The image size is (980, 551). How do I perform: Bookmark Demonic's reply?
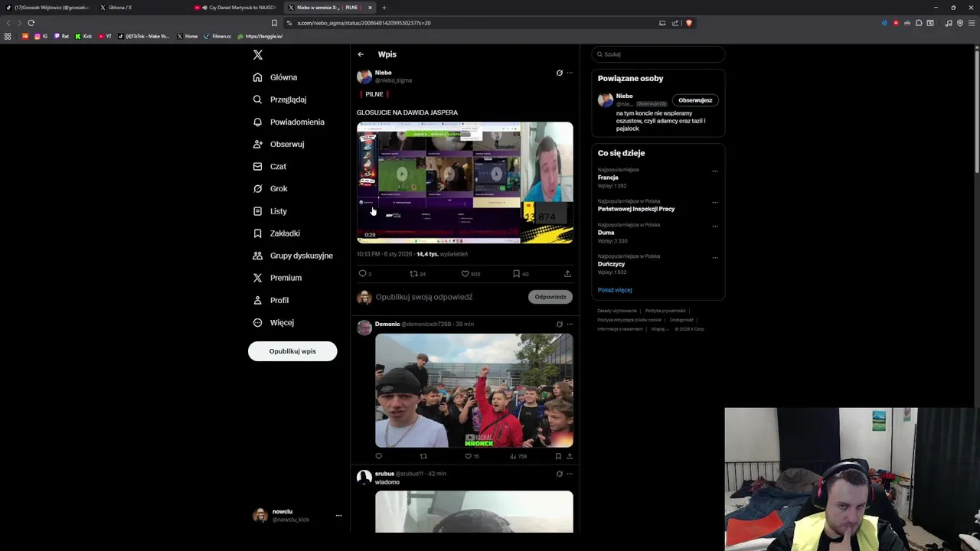coord(558,456)
